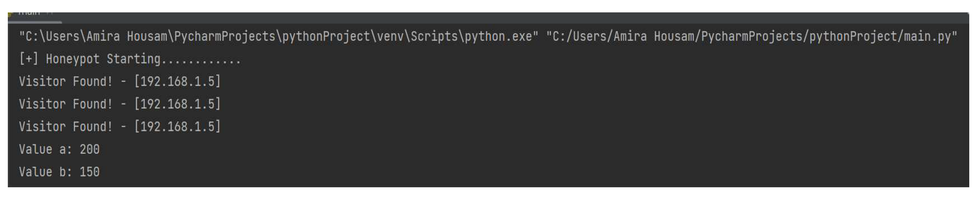
Task: Click the second 192.168.1.5 IP address
Action: tap(178, 104)
